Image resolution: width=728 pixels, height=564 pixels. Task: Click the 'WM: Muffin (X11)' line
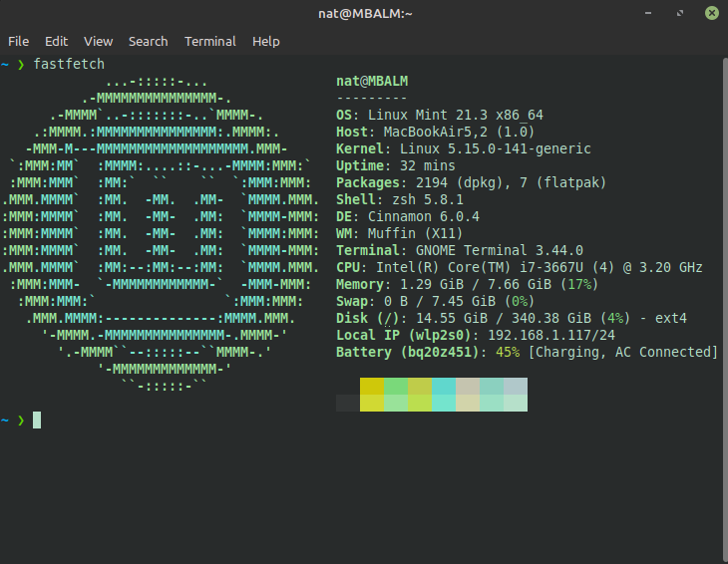(x=400, y=233)
